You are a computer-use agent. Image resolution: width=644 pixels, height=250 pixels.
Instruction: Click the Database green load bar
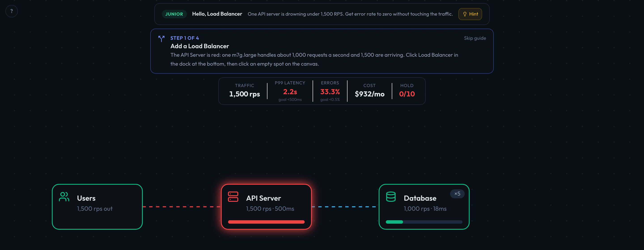click(394, 222)
